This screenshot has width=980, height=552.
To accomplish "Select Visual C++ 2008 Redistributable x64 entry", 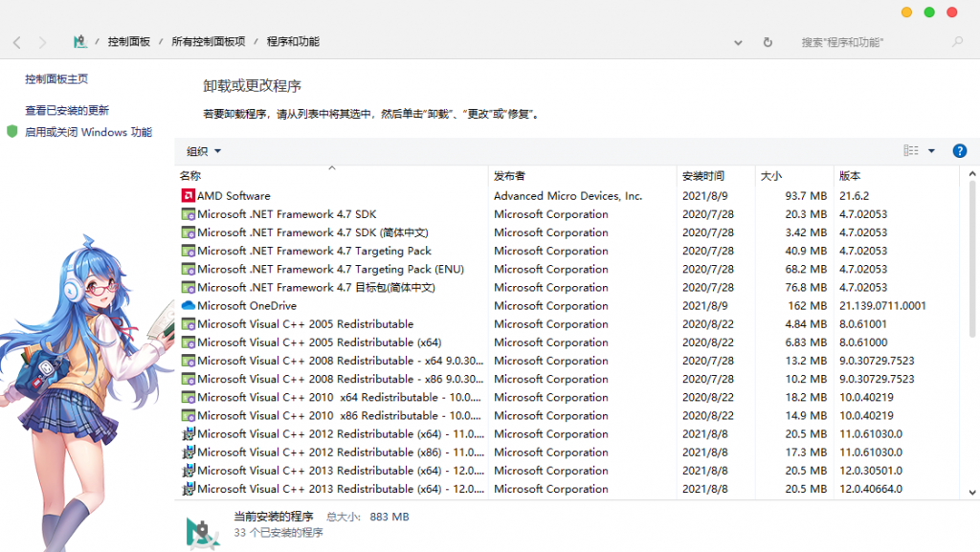I will [x=341, y=361].
